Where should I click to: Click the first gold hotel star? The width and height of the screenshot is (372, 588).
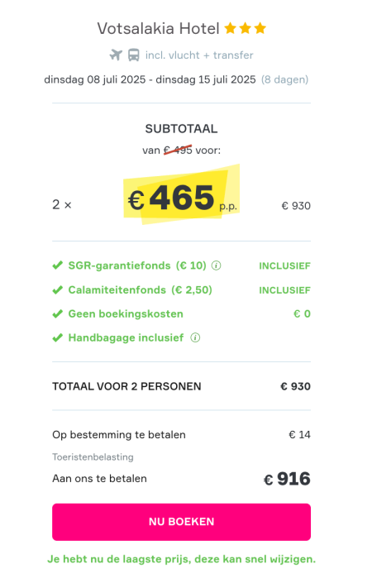(x=231, y=28)
